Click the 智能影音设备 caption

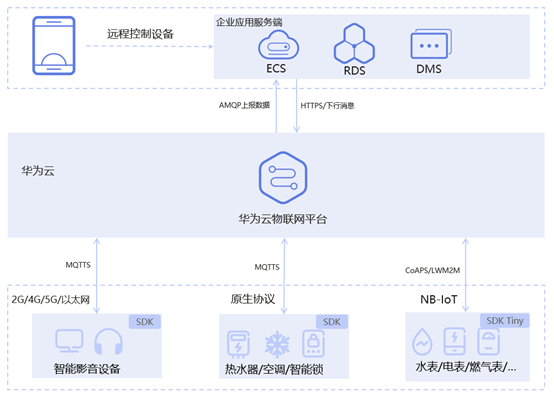(87, 369)
